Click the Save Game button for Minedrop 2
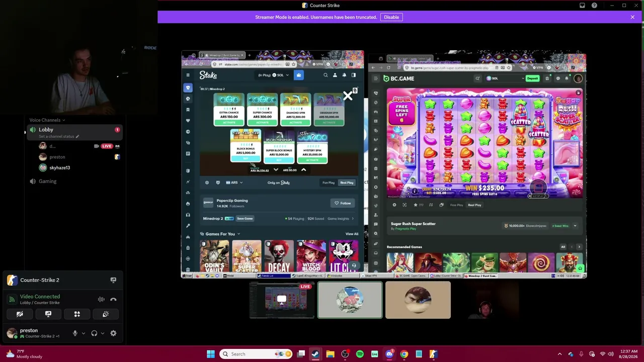The width and height of the screenshot is (644, 362). pos(245,219)
